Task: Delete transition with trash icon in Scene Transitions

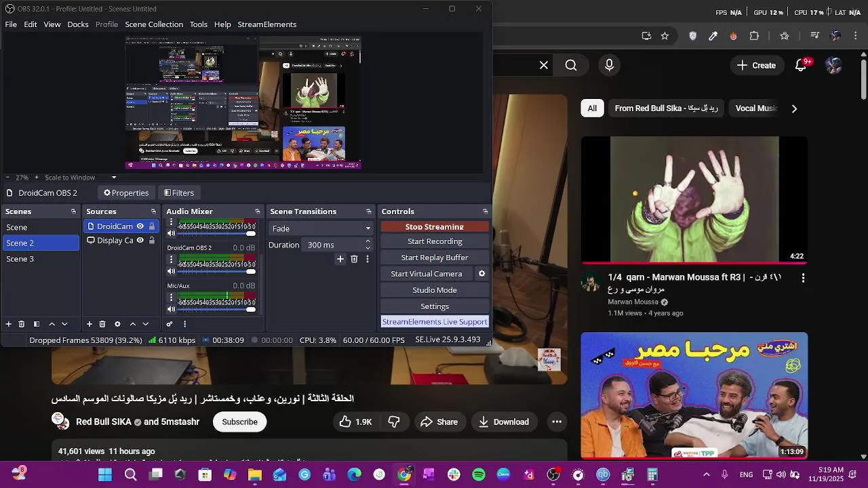Action: pos(354,259)
